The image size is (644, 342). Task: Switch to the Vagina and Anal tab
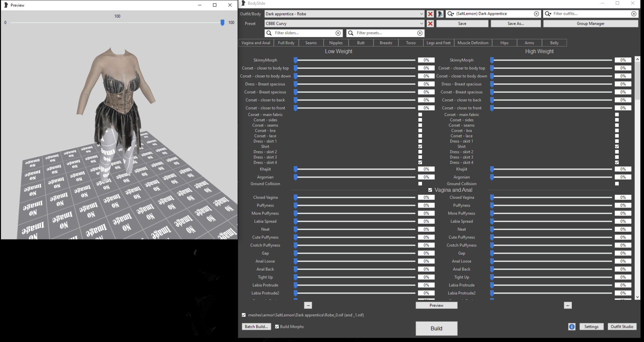pyautogui.click(x=256, y=43)
